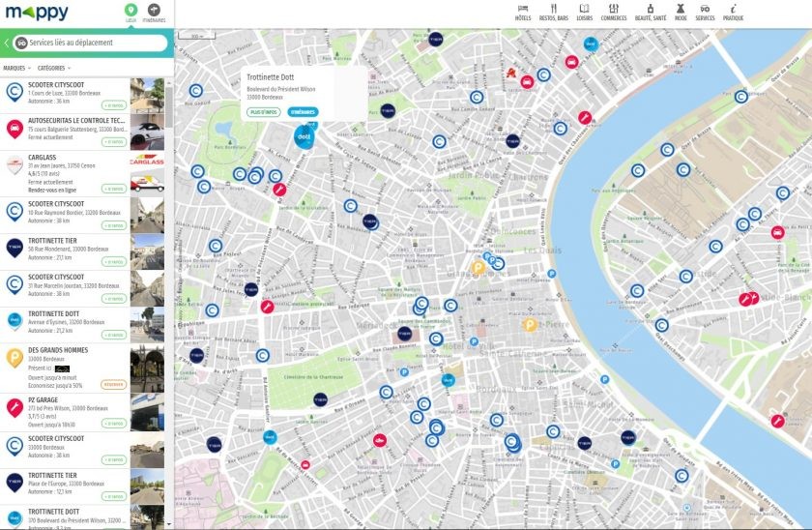The image size is (812, 530).
Task: Click the Cityscoot marker near Rue Pasteur
Action: (216, 246)
